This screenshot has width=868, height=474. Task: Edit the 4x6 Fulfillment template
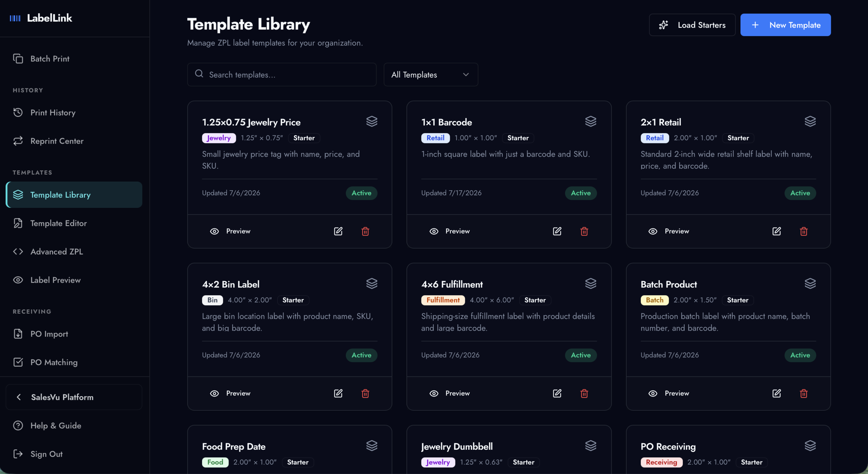pos(557,393)
